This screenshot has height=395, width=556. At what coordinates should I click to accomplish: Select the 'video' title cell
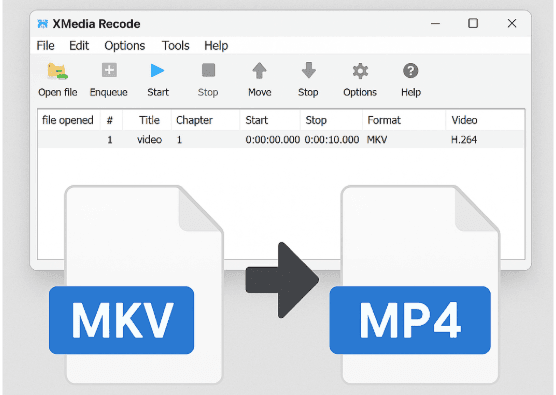149,140
